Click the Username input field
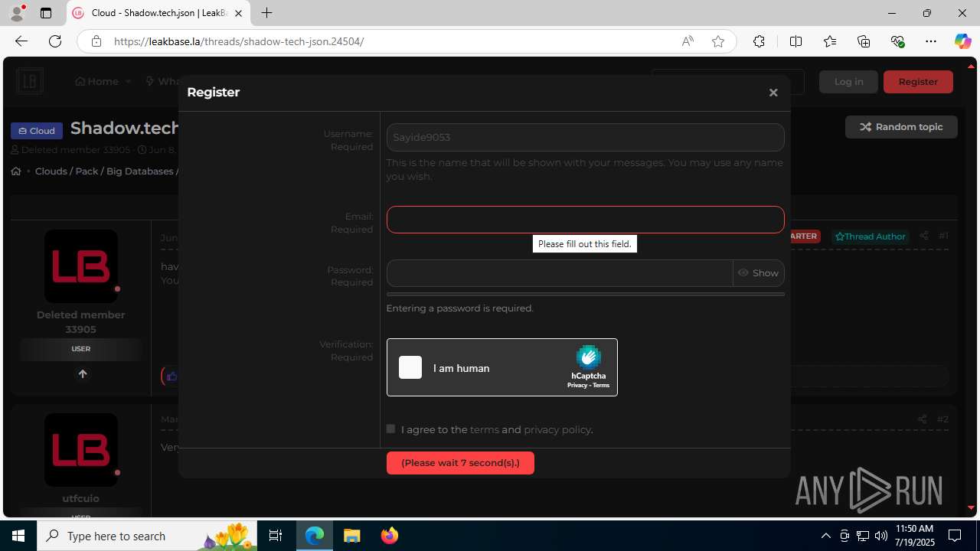980x551 pixels. [x=585, y=137]
